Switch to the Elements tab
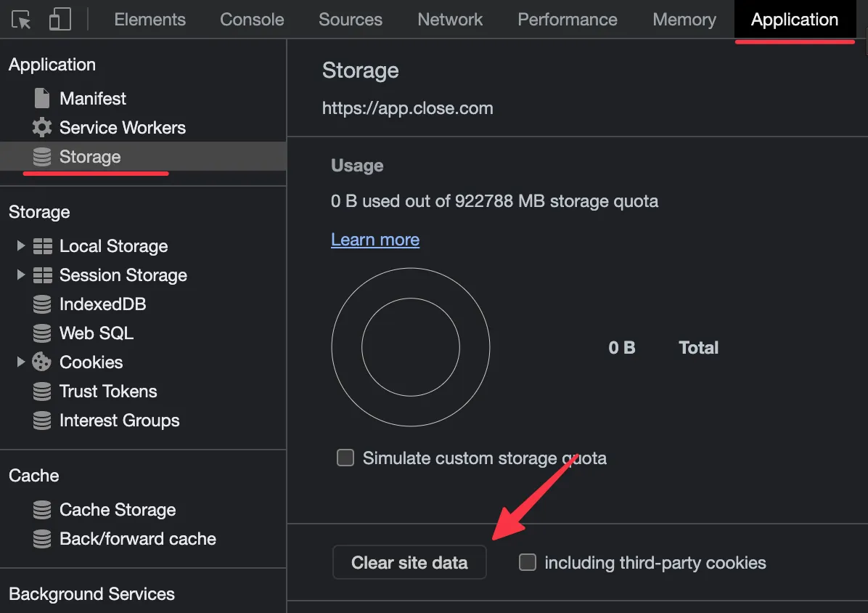868x613 pixels. [150, 20]
